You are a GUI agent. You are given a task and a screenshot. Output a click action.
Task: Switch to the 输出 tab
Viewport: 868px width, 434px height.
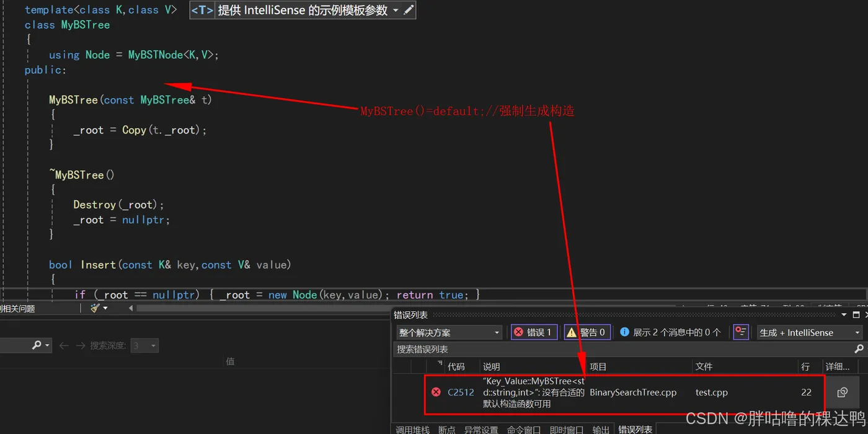(600, 429)
